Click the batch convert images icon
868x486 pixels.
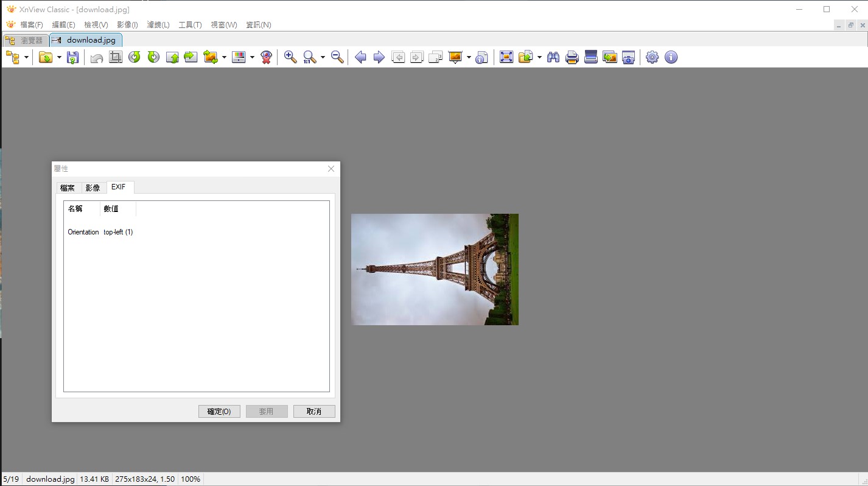(610, 57)
